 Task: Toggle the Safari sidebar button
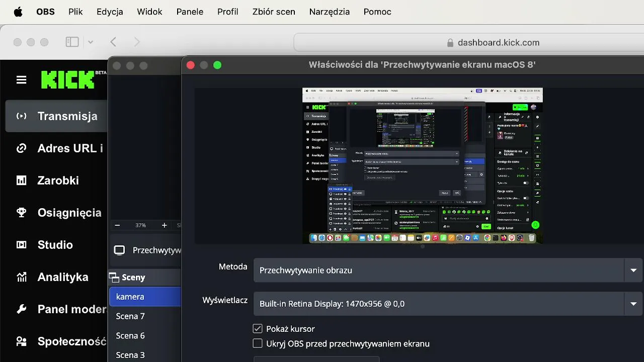pos(72,42)
